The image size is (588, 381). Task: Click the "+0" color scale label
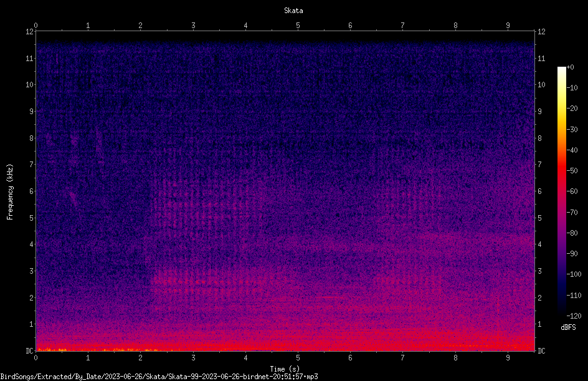[570, 67]
